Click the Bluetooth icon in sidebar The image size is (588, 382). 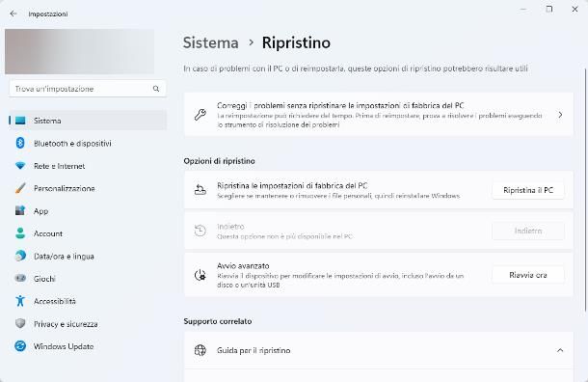coord(20,143)
